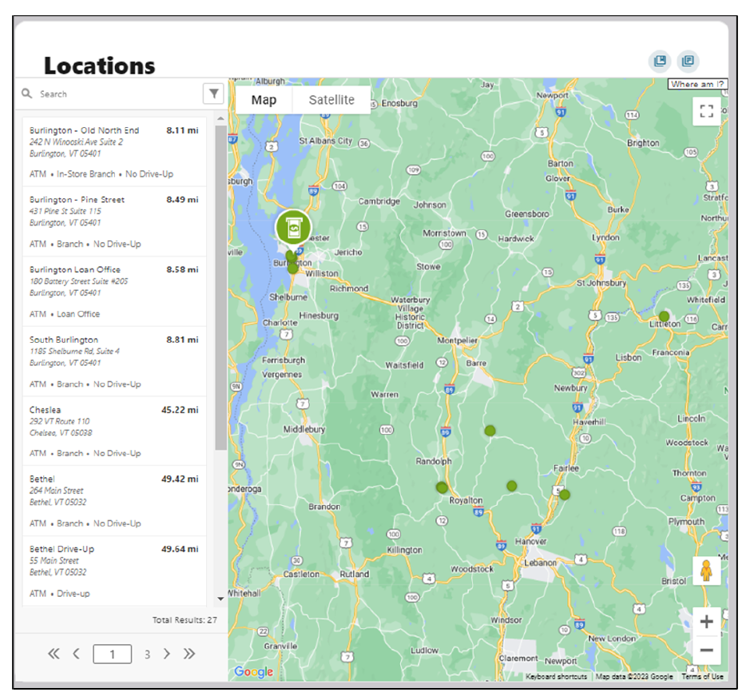This screenshot has height=700, width=750.
Task: Click the green marker near Fairlee
Action: click(565, 495)
